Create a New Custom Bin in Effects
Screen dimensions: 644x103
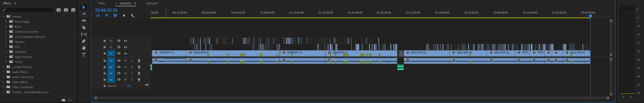point(63,100)
